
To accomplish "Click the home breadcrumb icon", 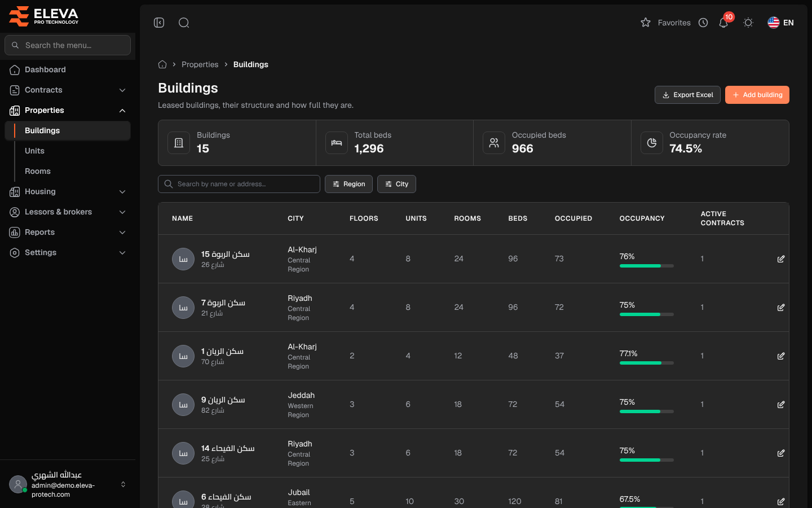I will coord(162,64).
